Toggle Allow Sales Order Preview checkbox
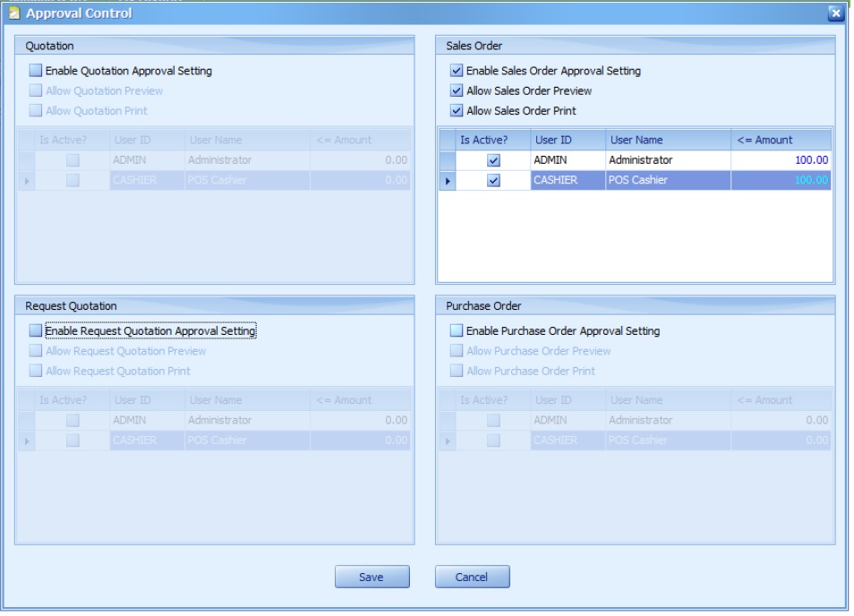 pos(457,91)
